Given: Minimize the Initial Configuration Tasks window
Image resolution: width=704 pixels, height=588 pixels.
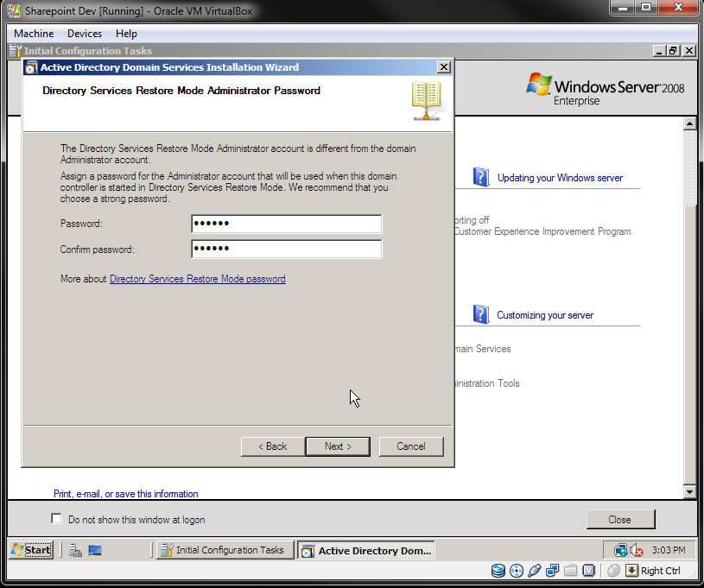Looking at the screenshot, I should 659,51.
